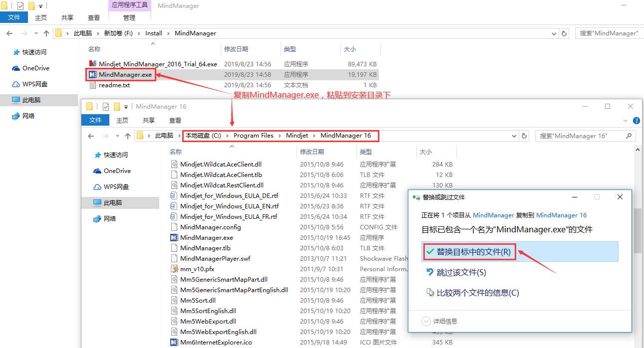Click help question mark in MindManager 16 window
Screen dimensions: 644x348
[637, 121]
